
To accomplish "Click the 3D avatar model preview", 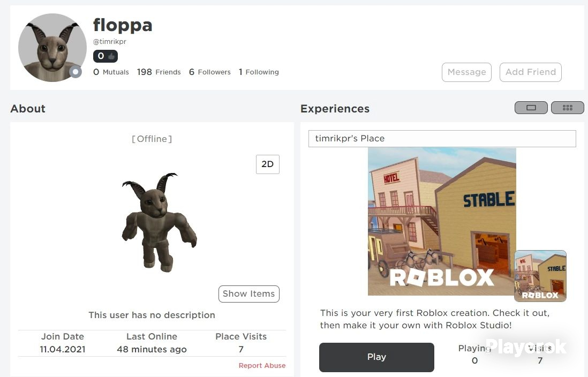I will click(x=160, y=222).
